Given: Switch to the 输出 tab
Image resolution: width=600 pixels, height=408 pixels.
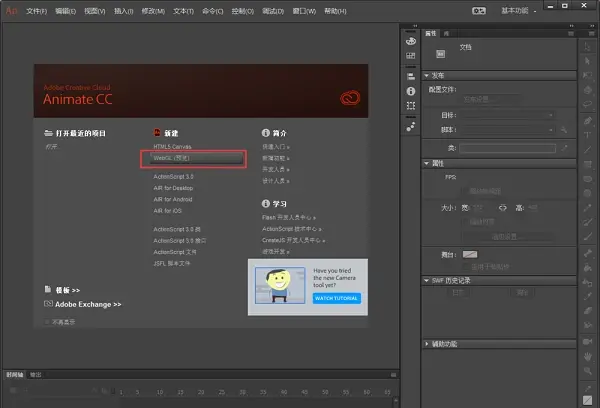Looking at the screenshot, I should (37, 374).
